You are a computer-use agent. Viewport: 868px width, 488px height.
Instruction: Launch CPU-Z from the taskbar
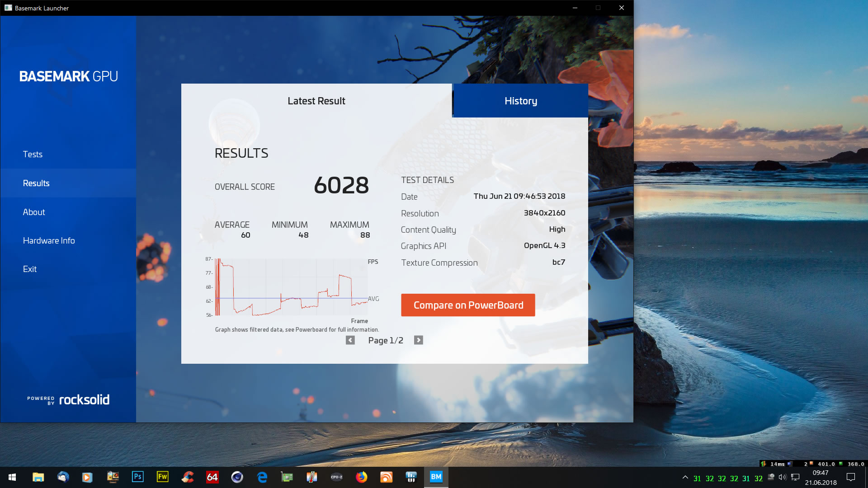337,477
